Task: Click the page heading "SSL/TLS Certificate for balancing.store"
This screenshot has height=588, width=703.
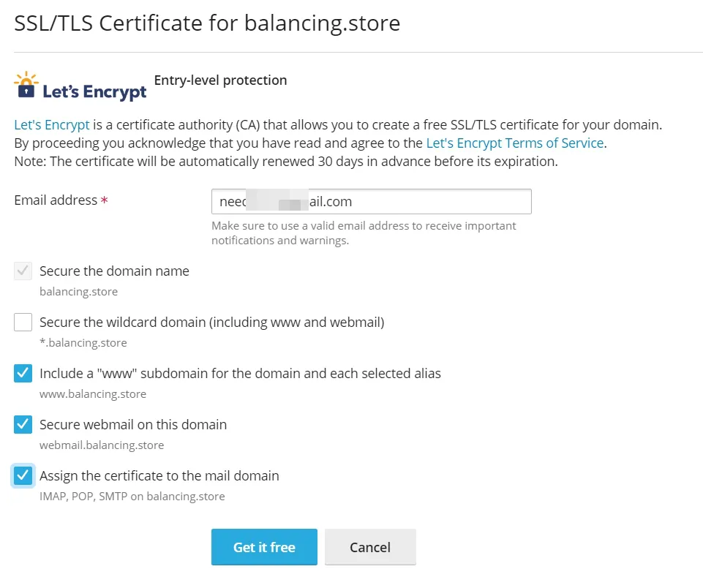Action: [207, 23]
